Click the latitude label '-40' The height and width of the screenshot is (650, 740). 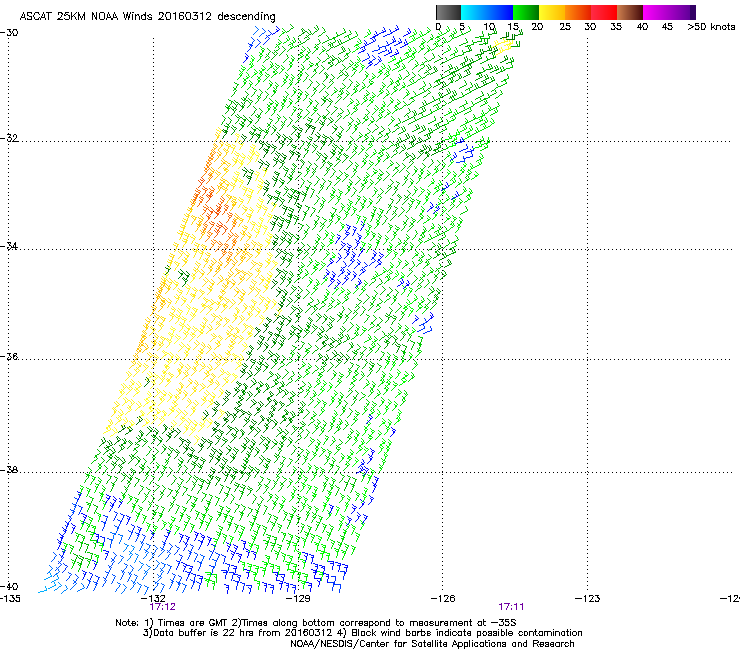tap(9, 586)
